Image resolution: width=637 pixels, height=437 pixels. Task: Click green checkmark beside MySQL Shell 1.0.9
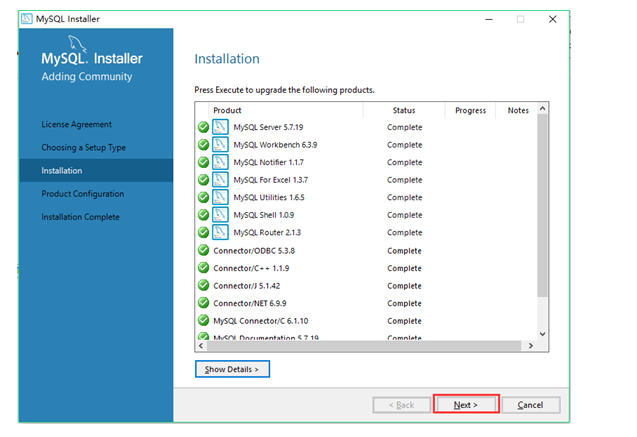(203, 215)
